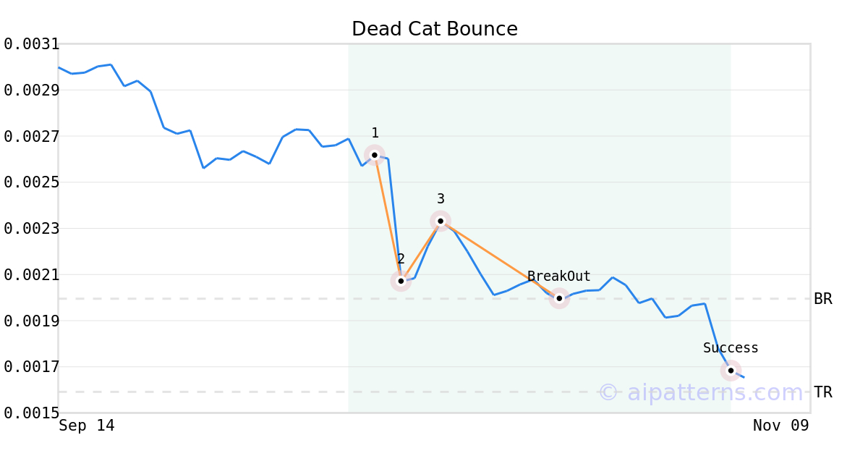This screenshot has height=456, width=868.
Task: Select the point 2 marker dot
Action: point(401,281)
